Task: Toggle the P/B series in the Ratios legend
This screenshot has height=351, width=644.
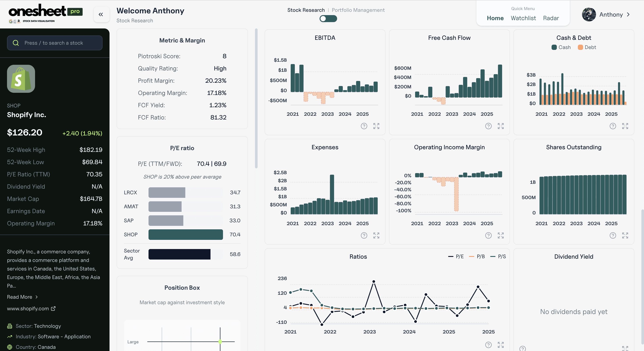Action: pyautogui.click(x=476, y=256)
